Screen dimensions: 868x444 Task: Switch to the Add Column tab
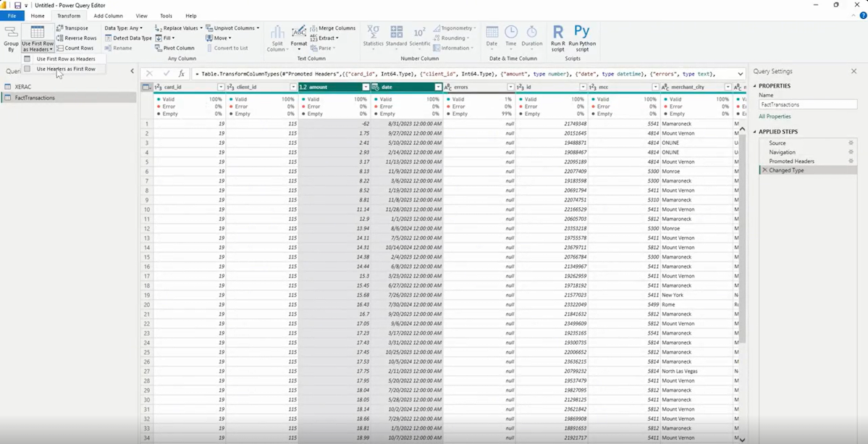[108, 16]
